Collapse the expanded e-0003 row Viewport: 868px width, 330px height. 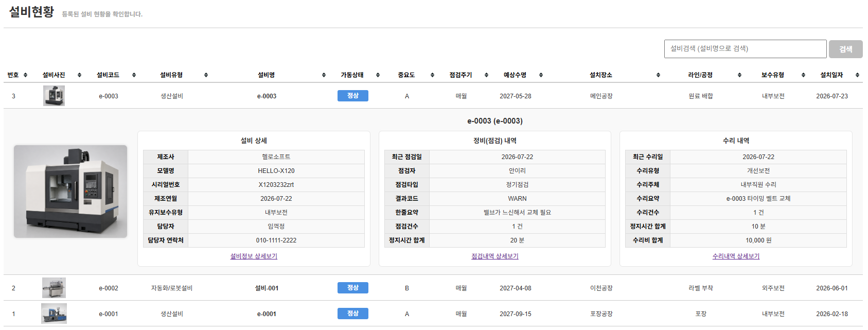pos(433,96)
